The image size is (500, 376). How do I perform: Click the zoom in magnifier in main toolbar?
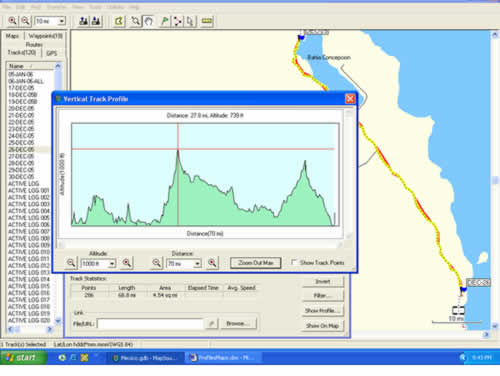(x=13, y=21)
